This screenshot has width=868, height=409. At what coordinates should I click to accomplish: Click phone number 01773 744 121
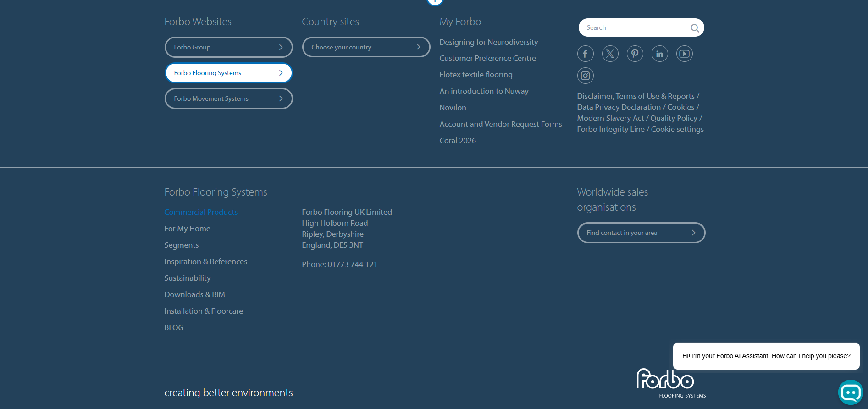tap(352, 264)
